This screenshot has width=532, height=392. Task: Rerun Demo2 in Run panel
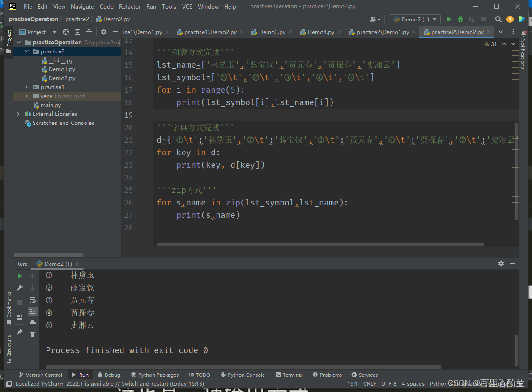click(x=20, y=276)
